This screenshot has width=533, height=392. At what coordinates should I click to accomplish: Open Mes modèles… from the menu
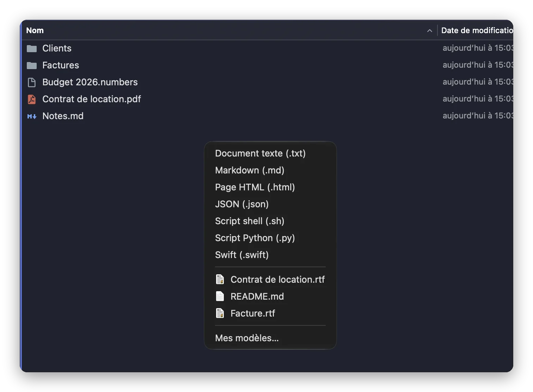click(x=270, y=338)
